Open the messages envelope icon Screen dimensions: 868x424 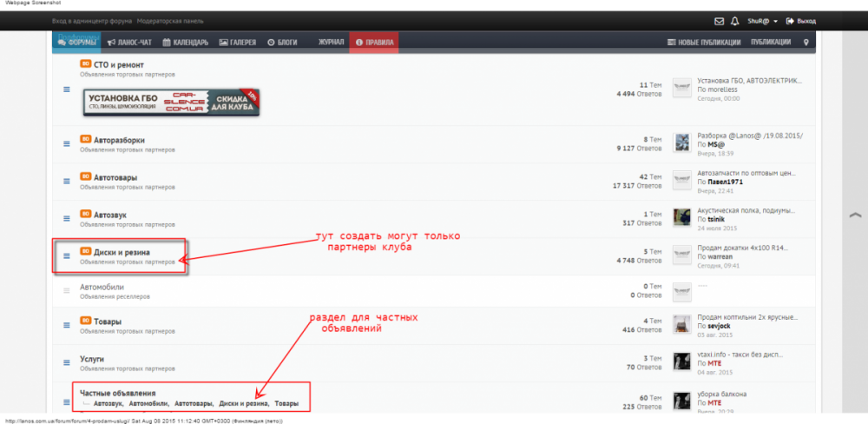click(719, 20)
